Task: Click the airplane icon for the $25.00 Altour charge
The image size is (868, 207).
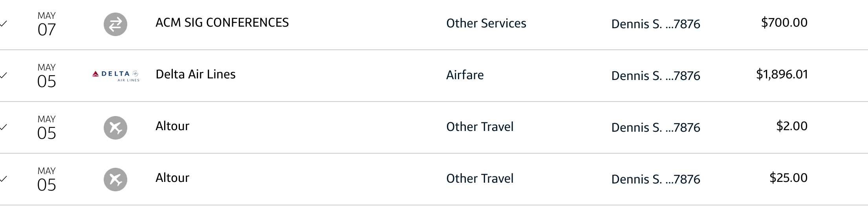Action: tap(115, 180)
